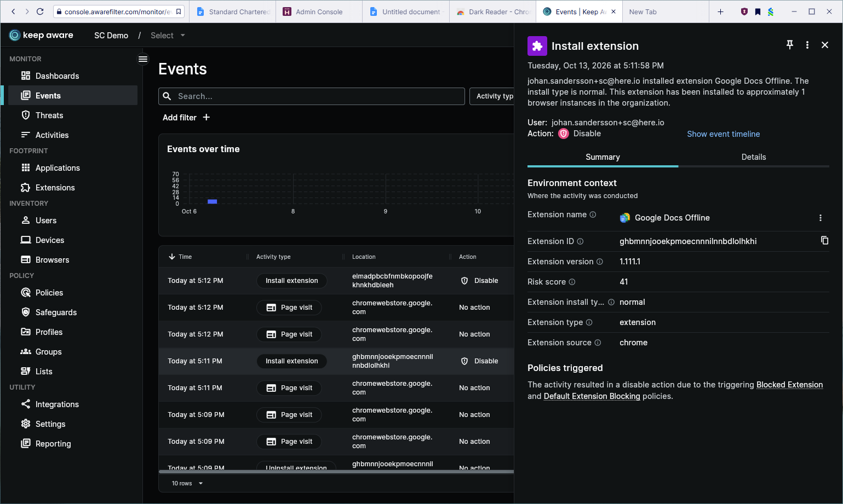Open options for Google Docs Offline extension

point(821,218)
